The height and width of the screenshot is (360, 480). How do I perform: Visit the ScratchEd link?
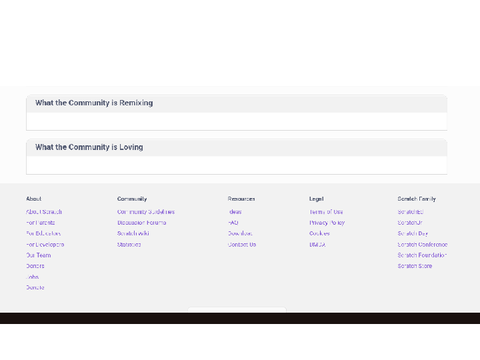(410, 212)
